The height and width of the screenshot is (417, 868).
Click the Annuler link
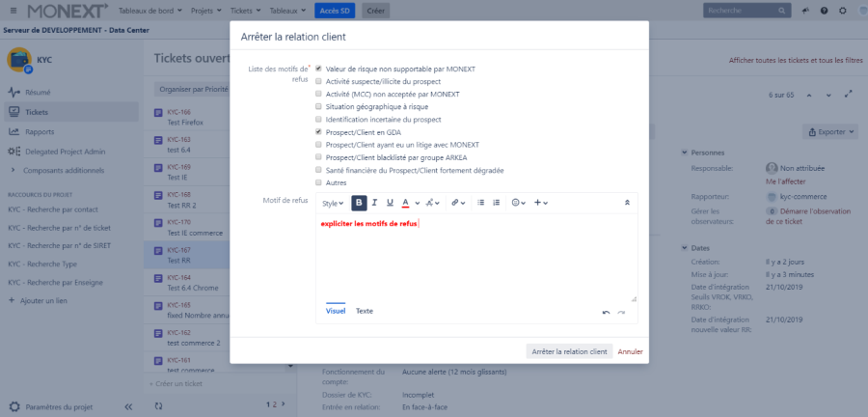tap(630, 351)
